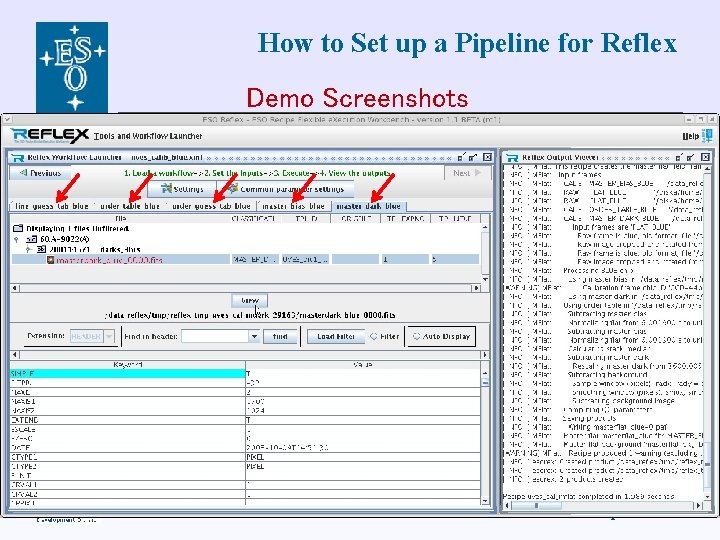Close the Workflow Launcher panel

click(487, 157)
